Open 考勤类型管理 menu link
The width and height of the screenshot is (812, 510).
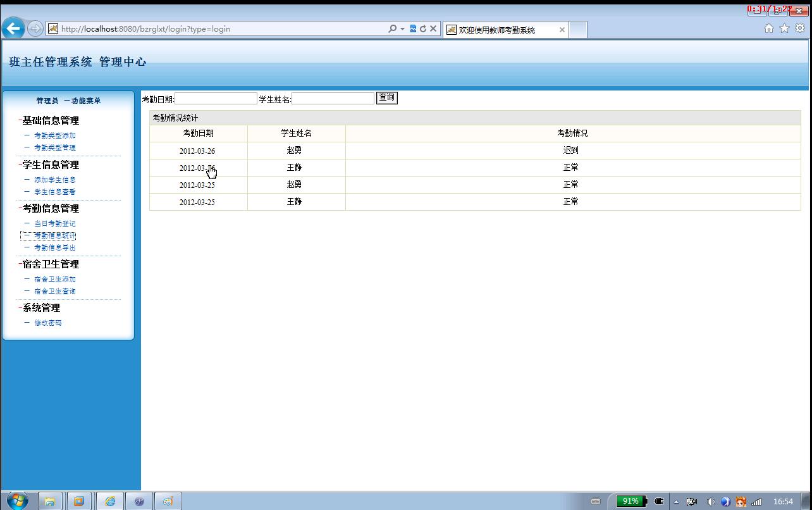(x=54, y=147)
